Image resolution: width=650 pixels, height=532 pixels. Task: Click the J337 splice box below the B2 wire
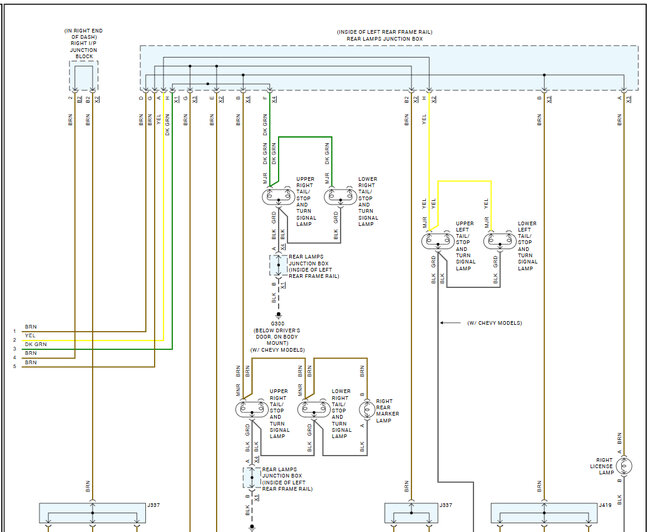coord(411,513)
